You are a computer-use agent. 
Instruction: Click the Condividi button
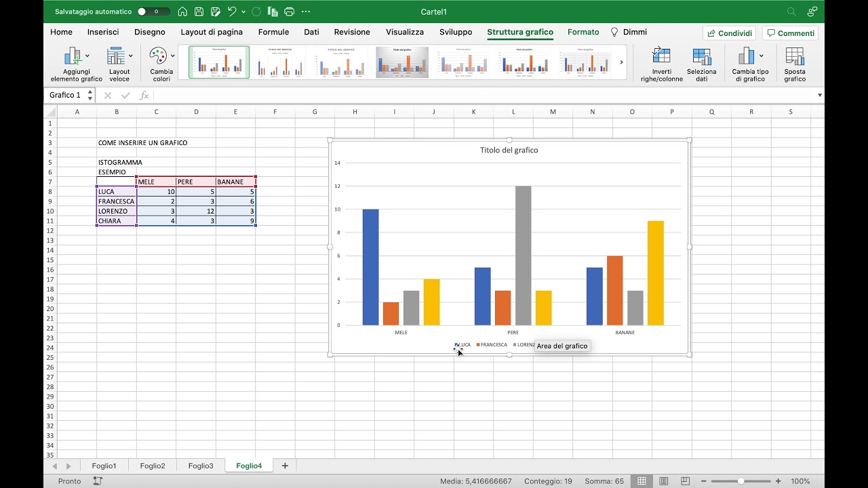(x=730, y=33)
